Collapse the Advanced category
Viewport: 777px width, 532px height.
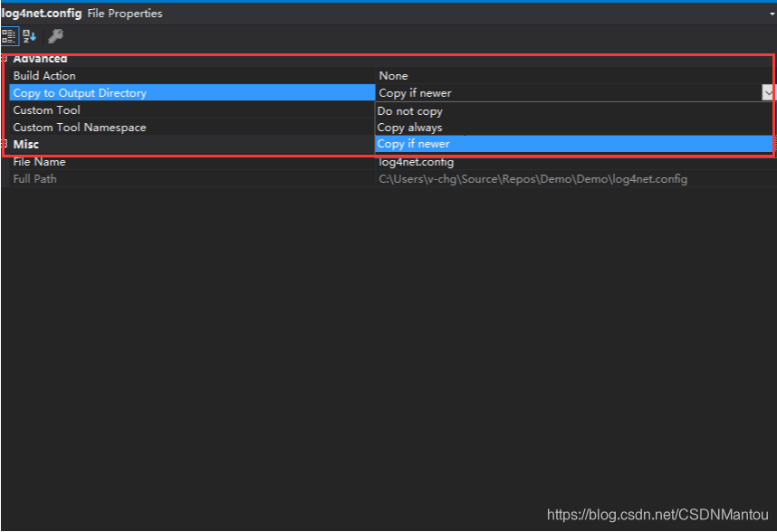(x=5, y=58)
